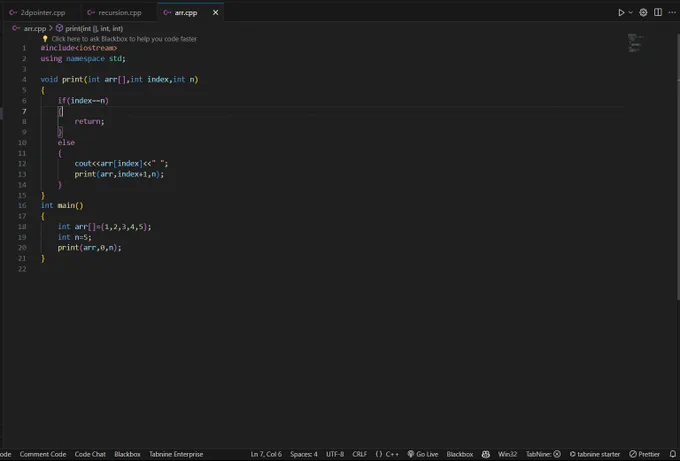Change encoding via UTF-8 indicator
The width and height of the screenshot is (680, 461).
coord(335,454)
